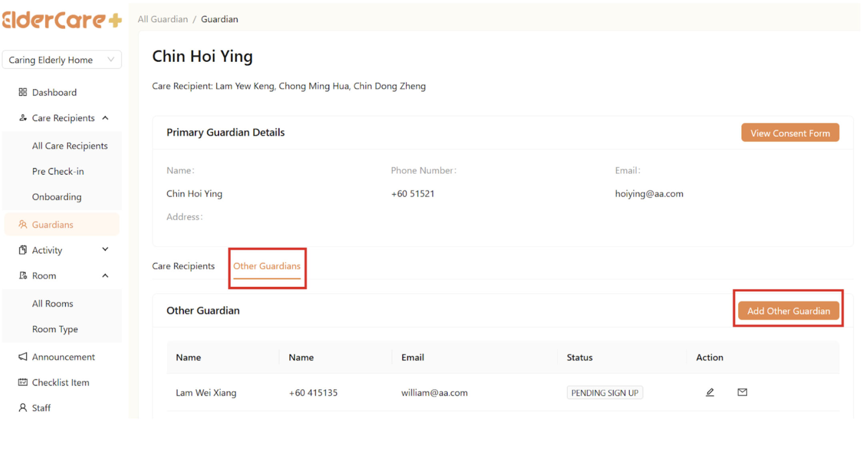Collapse the Care Recipients menu chevron
The image size is (868, 457).
click(105, 118)
